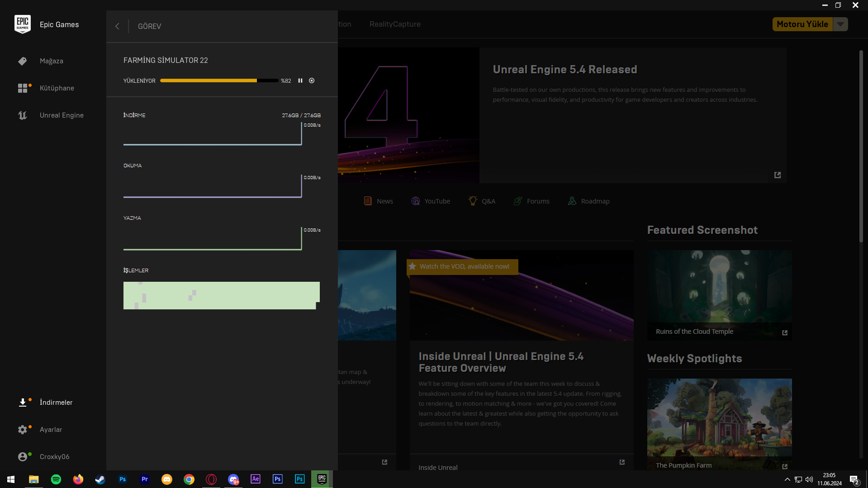868x488 pixels.
Task: Click the FARMİNG SİMULATOR 22 title
Action: (166, 60)
